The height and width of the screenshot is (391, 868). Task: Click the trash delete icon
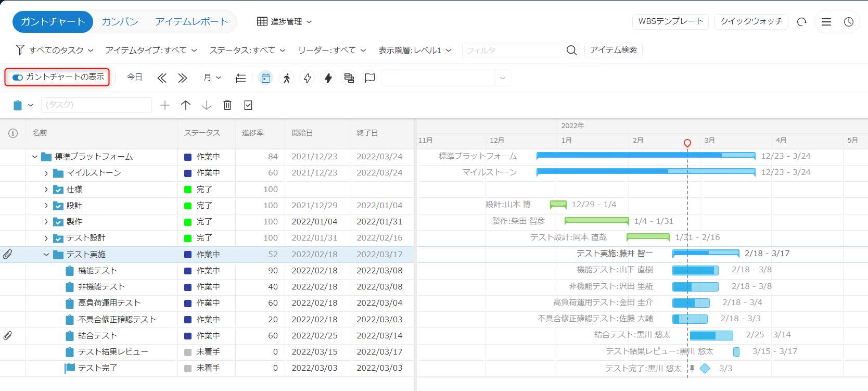227,105
